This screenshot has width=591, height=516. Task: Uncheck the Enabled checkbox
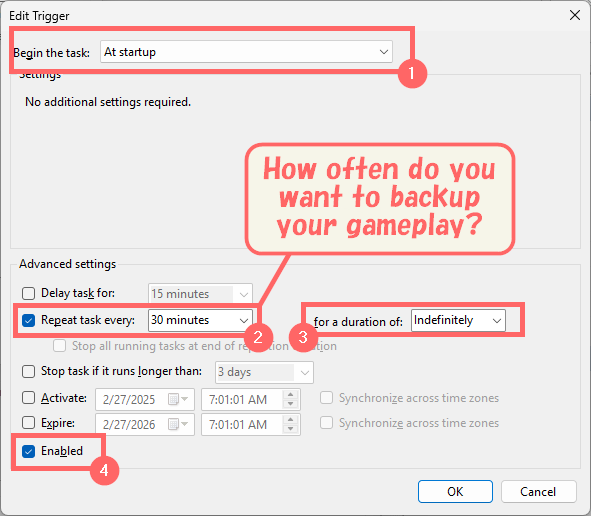coord(28,451)
